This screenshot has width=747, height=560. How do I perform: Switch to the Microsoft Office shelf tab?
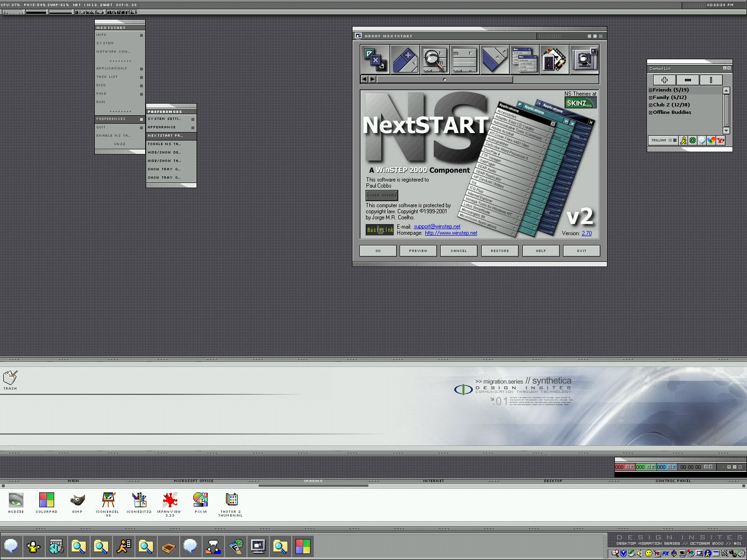(194, 481)
